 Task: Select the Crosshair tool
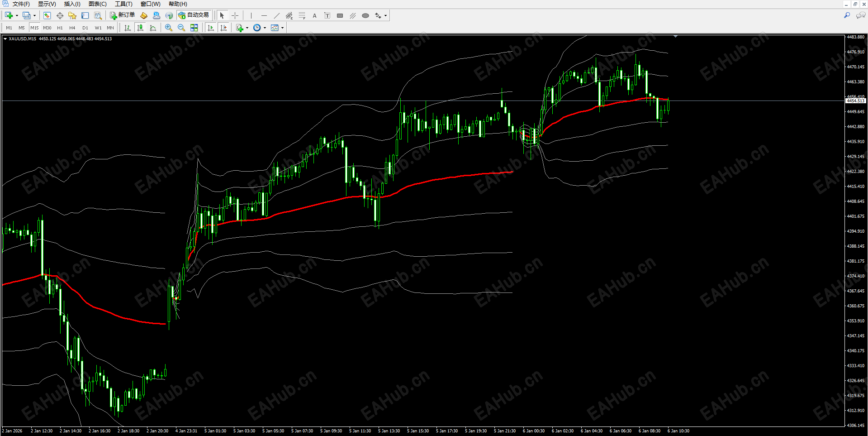[x=235, y=15]
